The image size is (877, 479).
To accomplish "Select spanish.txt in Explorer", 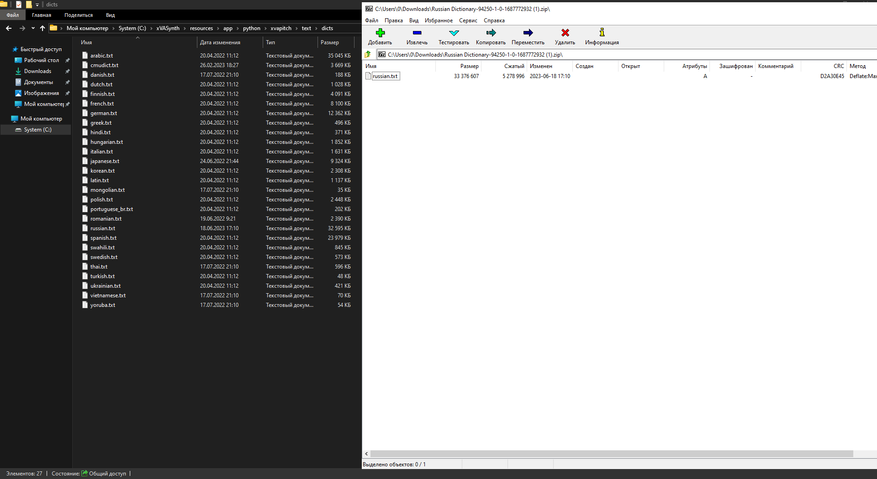I will (x=103, y=238).
